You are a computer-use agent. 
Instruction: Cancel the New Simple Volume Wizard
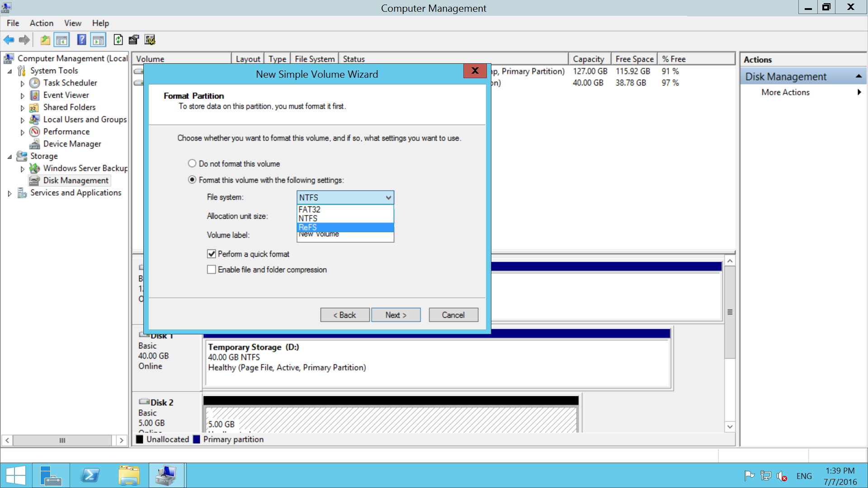coord(453,315)
